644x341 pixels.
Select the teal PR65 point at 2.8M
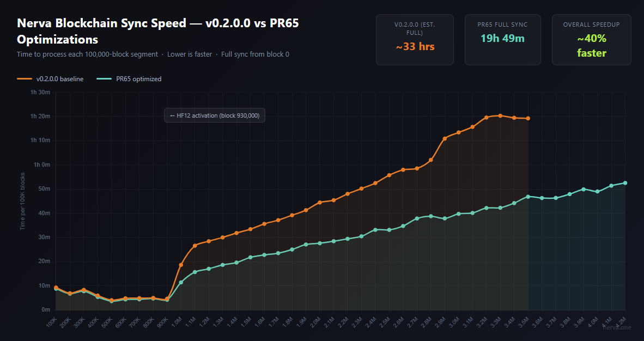click(x=431, y=216)
